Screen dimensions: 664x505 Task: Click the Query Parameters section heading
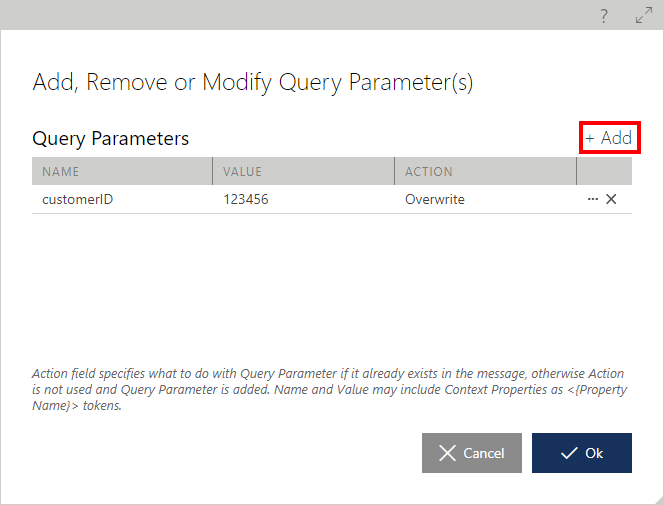coord(111,138)
